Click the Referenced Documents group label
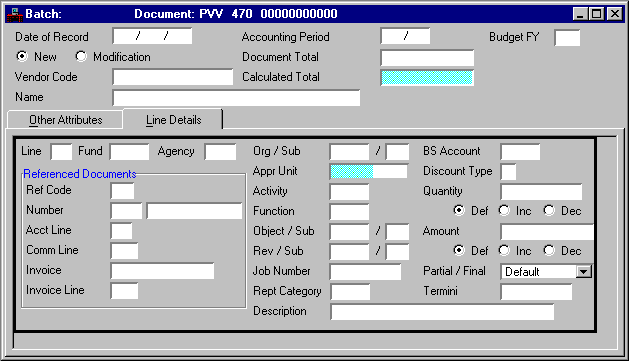Screen dimensions: 629x361 79,174
